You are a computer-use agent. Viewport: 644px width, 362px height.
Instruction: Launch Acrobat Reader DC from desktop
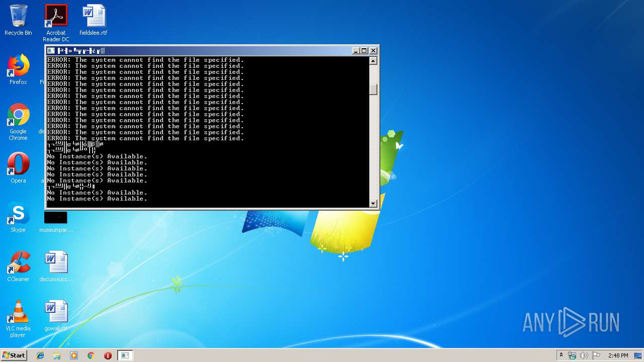click(x=56, y=23)
